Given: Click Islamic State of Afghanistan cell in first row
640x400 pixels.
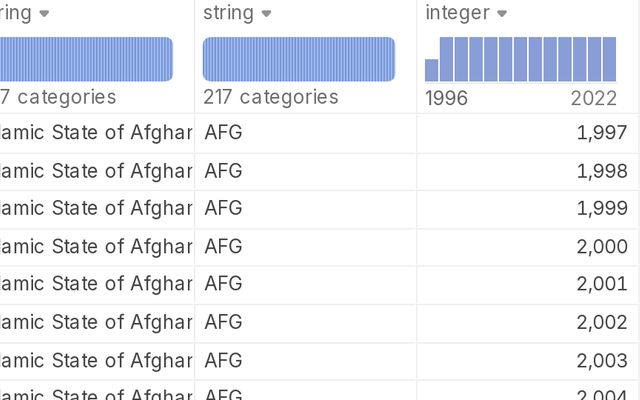Looking at the screenshot, I should tap(97, 133).
